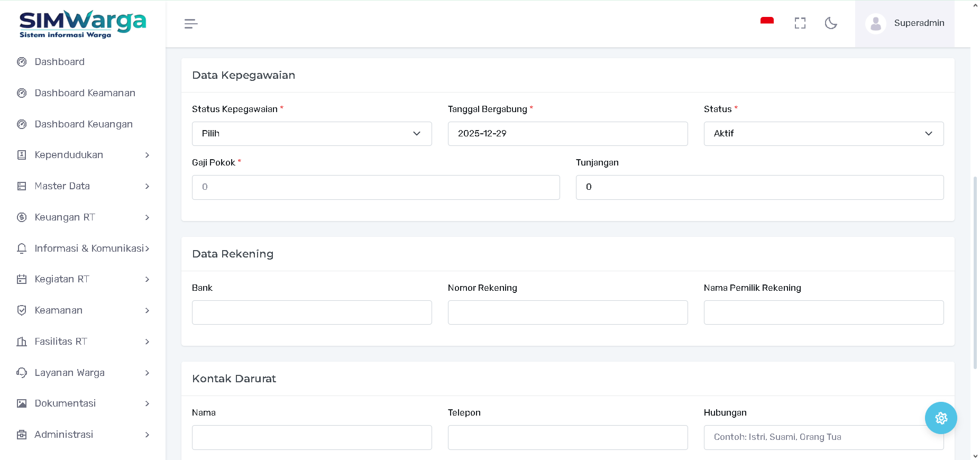Click the Gaji Pokok input field
Viewport: 980px width, 460px height.
pyautogui.click(x=375, y=187)
